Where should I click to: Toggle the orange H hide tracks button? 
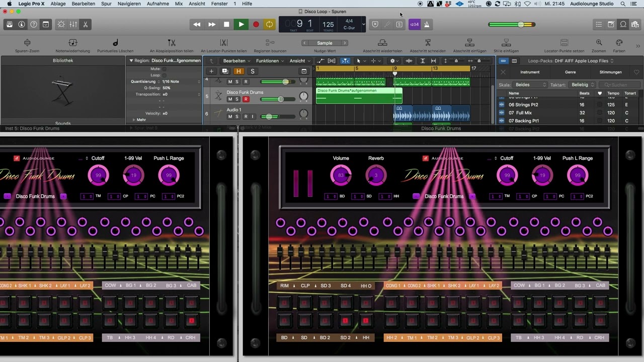click(x=238, y=71)
